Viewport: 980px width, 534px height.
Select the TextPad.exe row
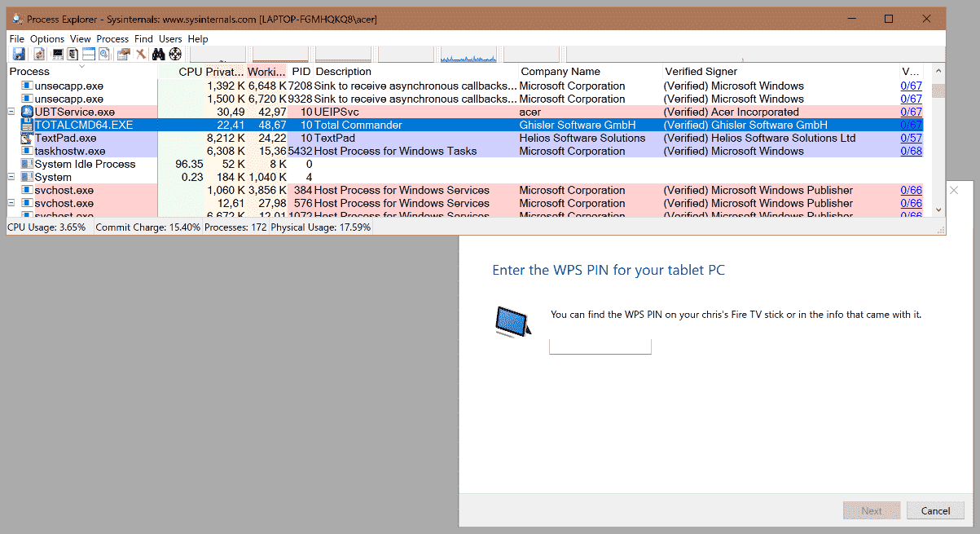[464, 138]
